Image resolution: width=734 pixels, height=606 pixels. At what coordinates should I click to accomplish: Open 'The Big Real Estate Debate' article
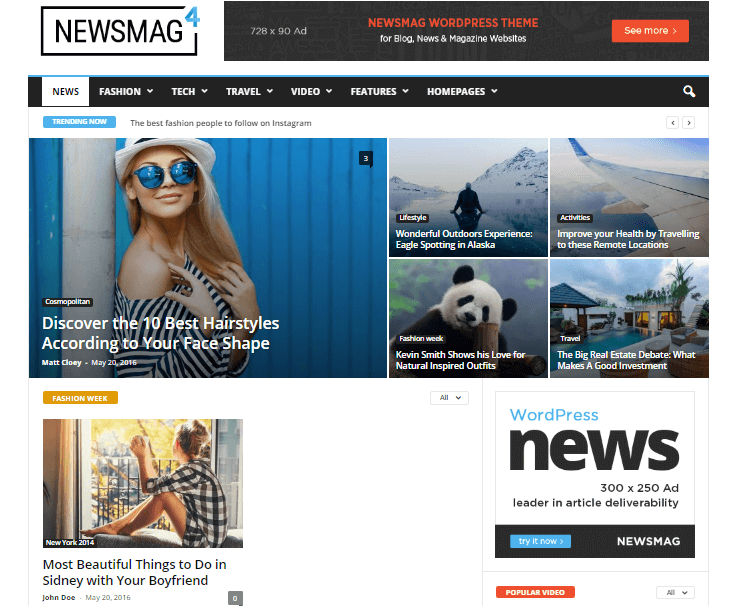[626, 360]
